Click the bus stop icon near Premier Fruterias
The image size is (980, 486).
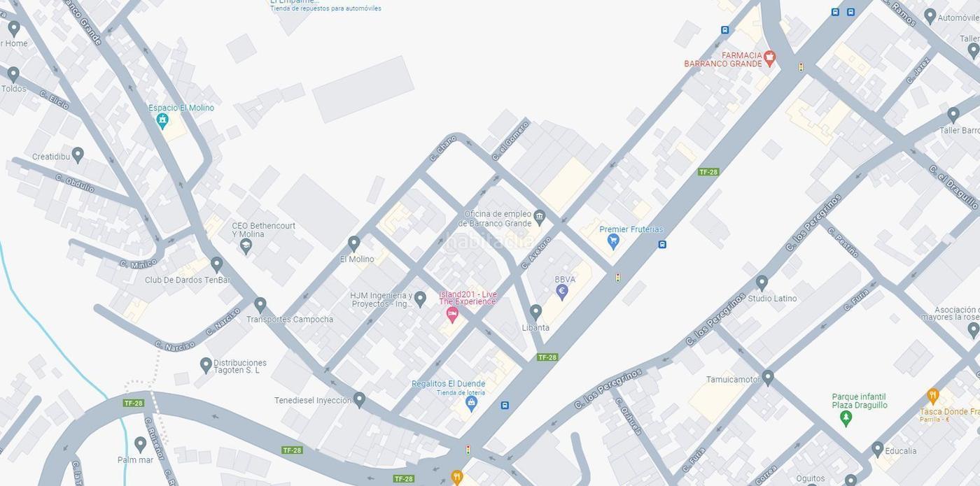pyautogui.click(x=662, y=245)
